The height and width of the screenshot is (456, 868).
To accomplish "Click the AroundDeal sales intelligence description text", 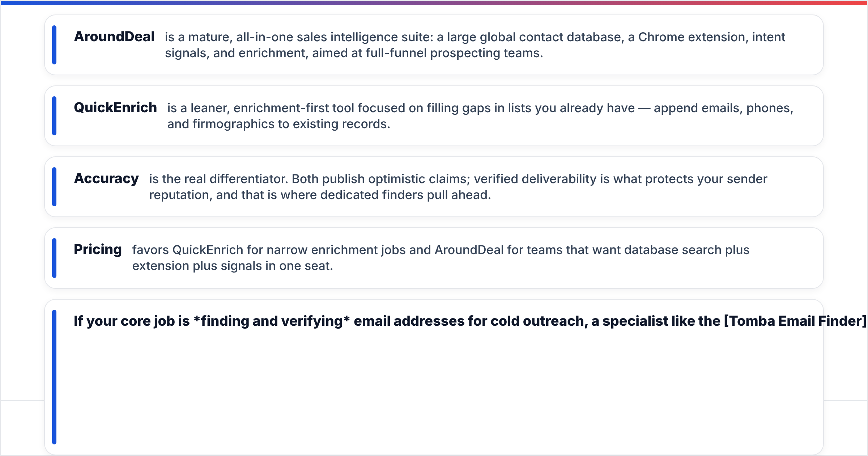I will (475, 45).
